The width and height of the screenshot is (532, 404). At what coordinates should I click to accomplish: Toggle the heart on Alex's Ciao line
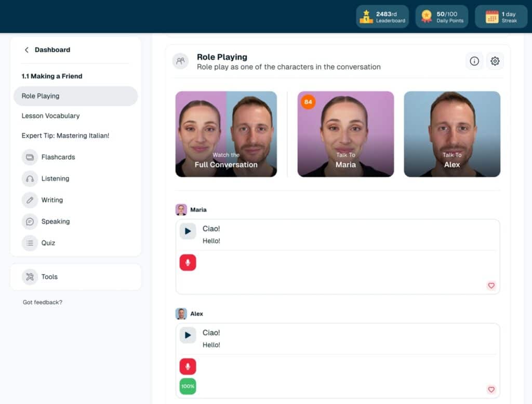tap(491, 389)
